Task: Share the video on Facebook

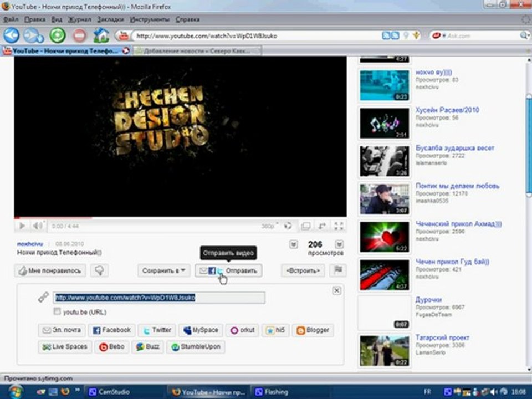Action: pos(111,330)
